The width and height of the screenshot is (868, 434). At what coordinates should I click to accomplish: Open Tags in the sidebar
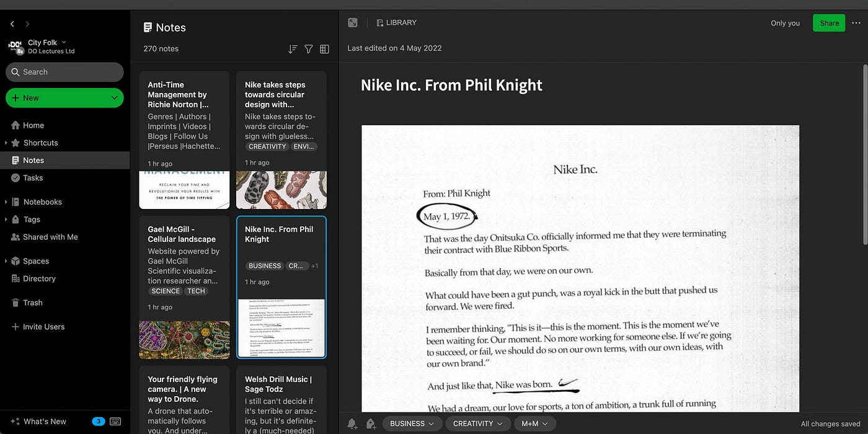[32, 219]
